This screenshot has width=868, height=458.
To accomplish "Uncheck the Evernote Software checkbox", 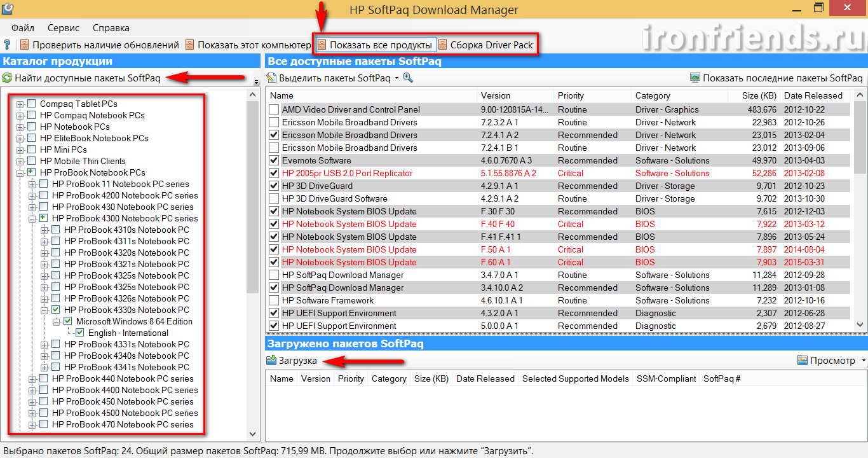I will 274,160.
